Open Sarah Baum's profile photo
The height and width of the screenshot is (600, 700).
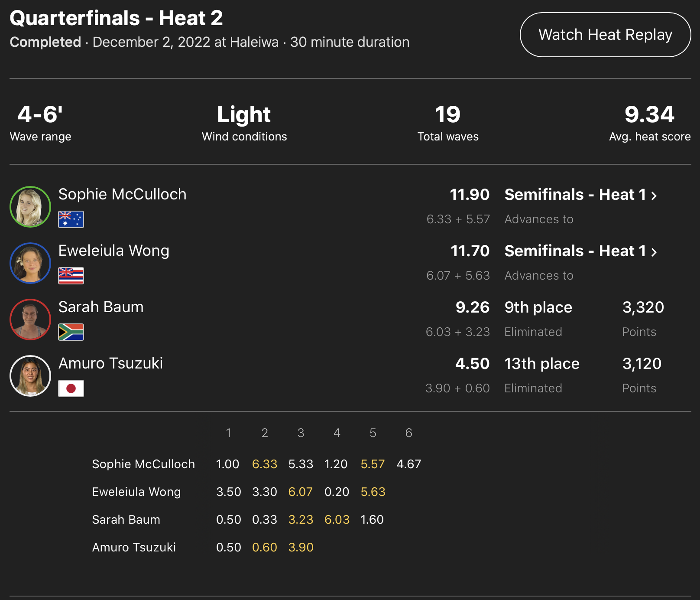[x=30, y=320]
